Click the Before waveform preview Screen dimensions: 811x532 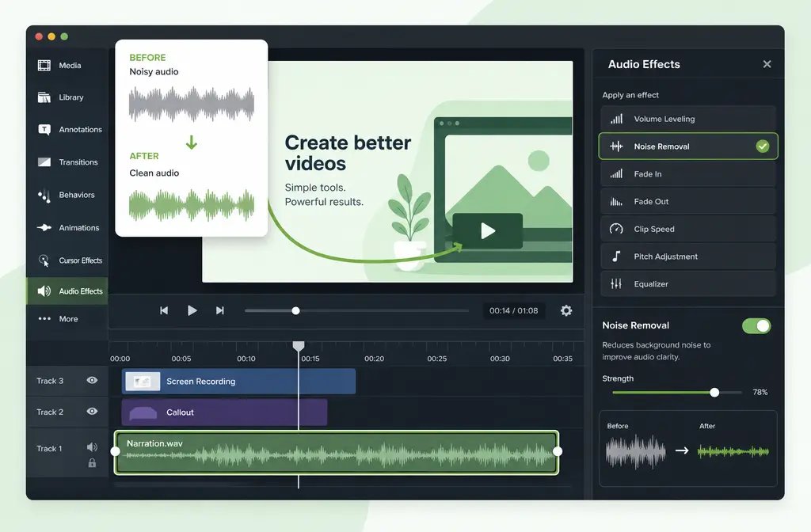(x=636, y=451)
